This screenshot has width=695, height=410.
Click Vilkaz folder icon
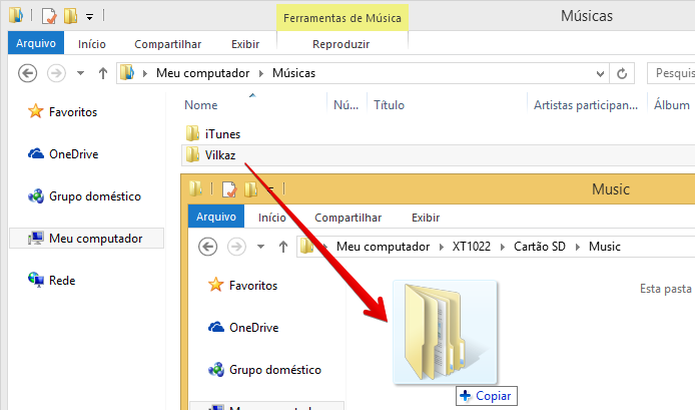[192, 155]
